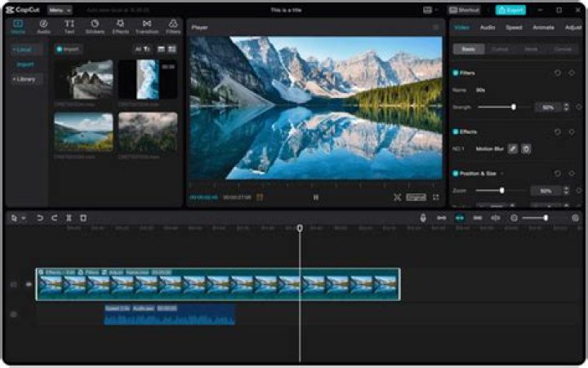The width and height of the screenshot is (588, 368).
Task: Switch to the Animate tab
Action: 543,27
